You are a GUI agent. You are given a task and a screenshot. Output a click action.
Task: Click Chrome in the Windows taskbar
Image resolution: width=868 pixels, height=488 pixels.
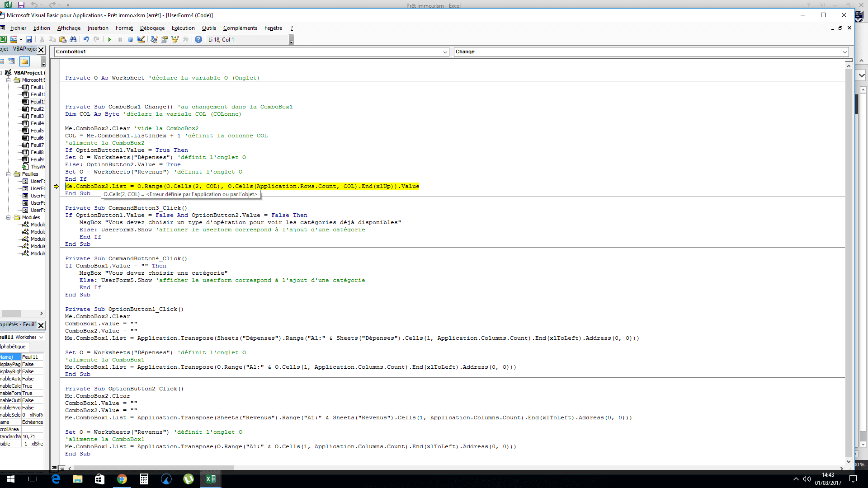(x=122, y=479)
